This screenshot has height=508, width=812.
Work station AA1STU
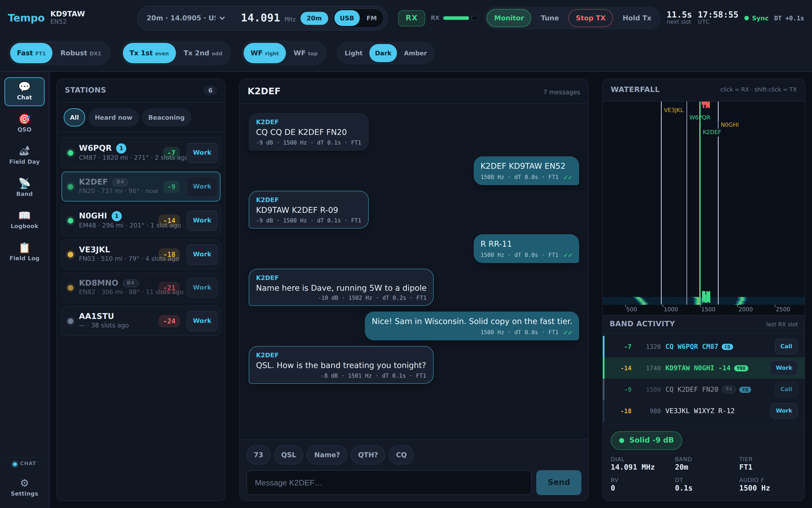click(202, 321)
